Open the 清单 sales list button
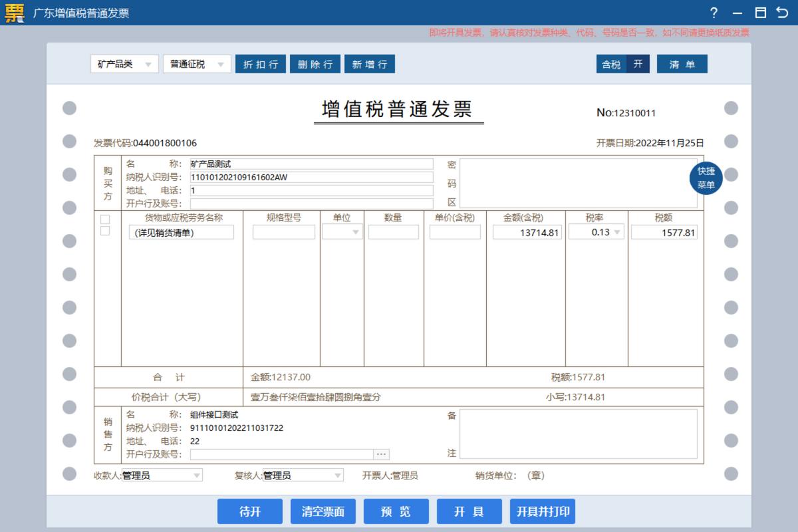The width and height of the screenshot is (798, 532). [x=682, y=64]
